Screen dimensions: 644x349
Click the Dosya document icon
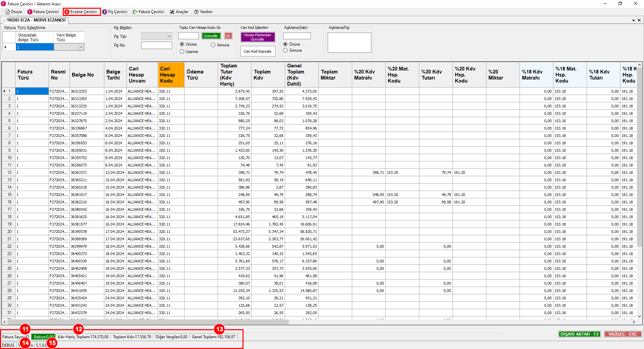pyautogui.click(x=7, y=12)
